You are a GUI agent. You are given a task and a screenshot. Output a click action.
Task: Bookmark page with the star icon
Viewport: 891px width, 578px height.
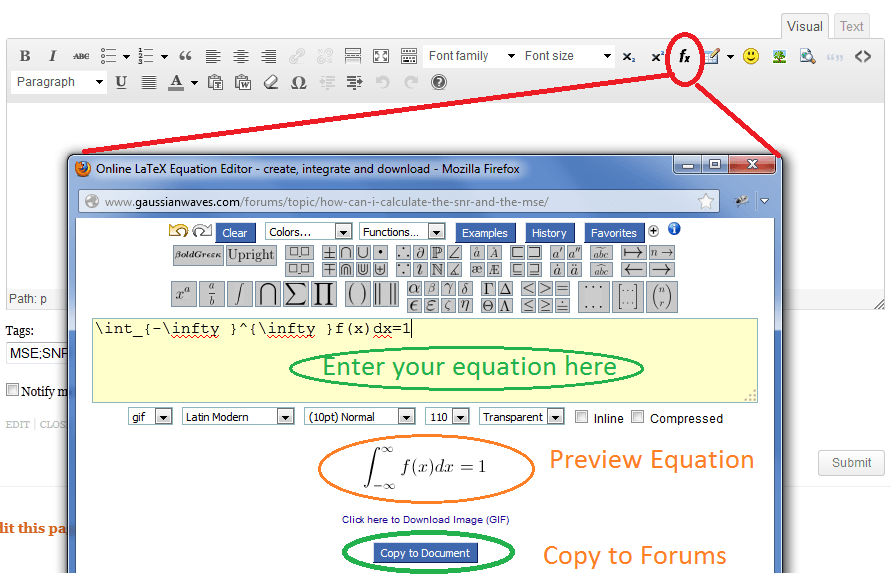706,201
